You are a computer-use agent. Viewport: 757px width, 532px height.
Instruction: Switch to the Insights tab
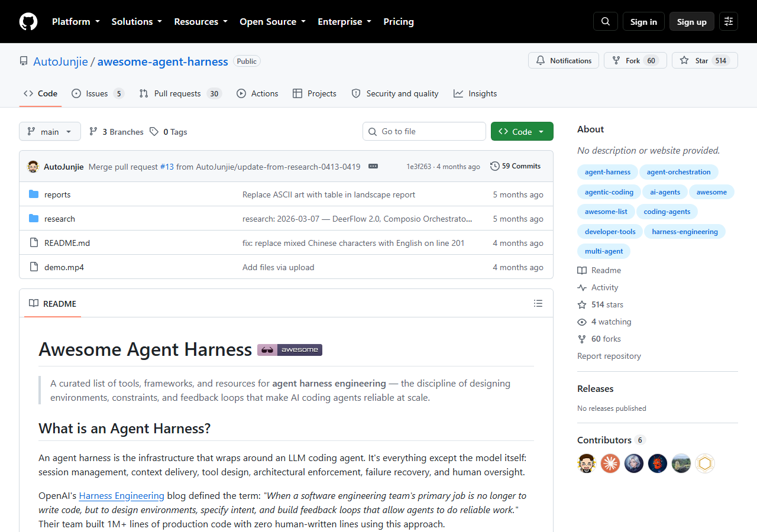(x=475, y=93)
